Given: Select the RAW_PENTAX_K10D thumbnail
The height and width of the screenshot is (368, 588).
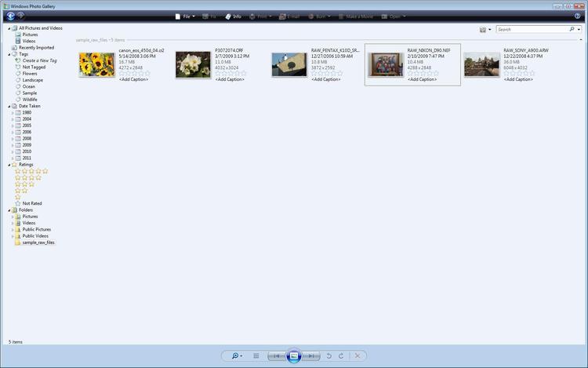Looking at the screenshot, I should click(289, 64).
